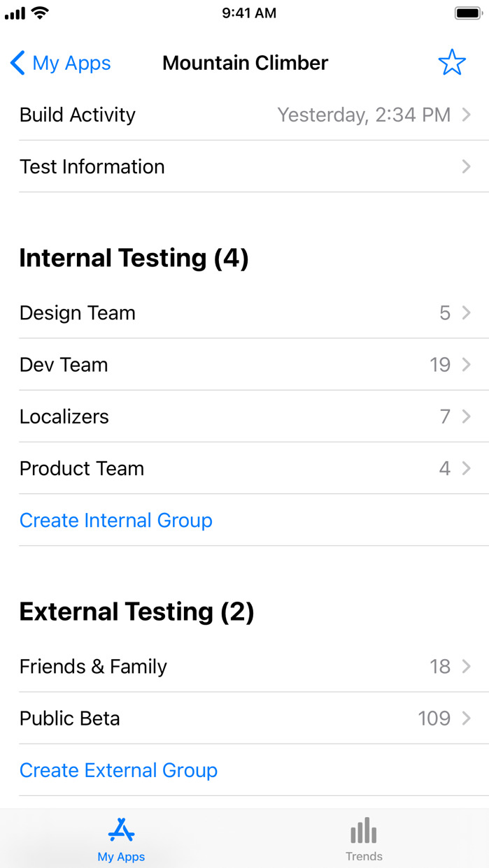Image resolution: width=489 pixels, height=868 pixels.
Task: Open Build Activity details chevron
Action: pos(467,115)
